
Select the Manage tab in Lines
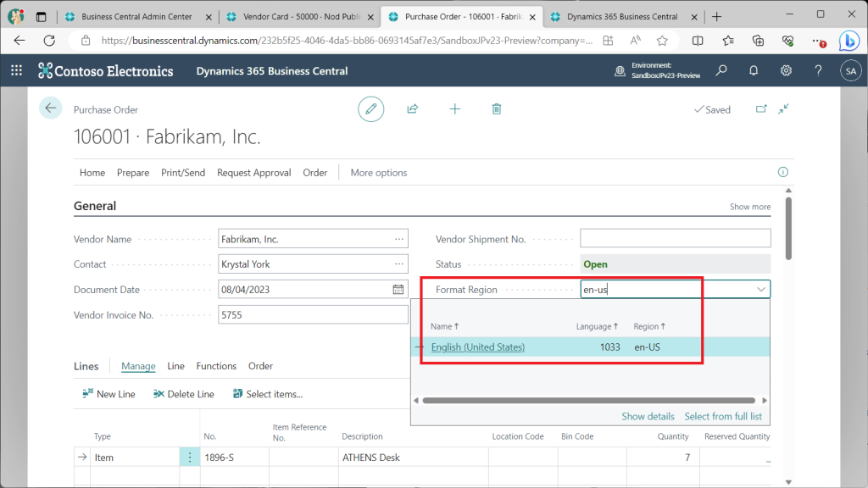click(x=138, y=366)
